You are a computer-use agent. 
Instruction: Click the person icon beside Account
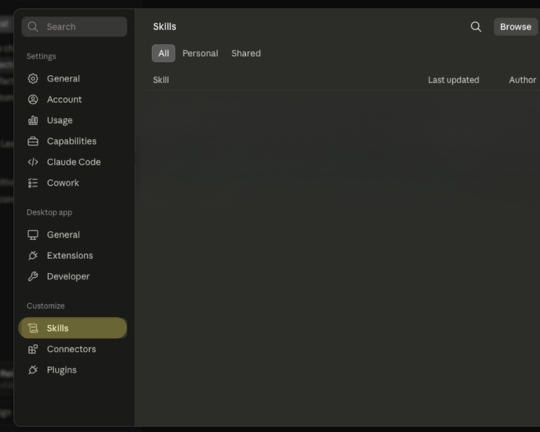pyautogui.click(x=33, y=100)
